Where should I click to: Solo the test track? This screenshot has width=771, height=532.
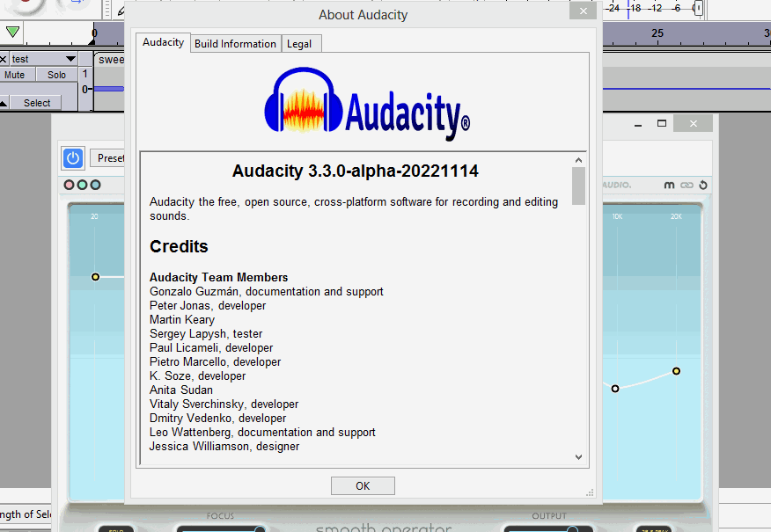(x=57, y=75)
